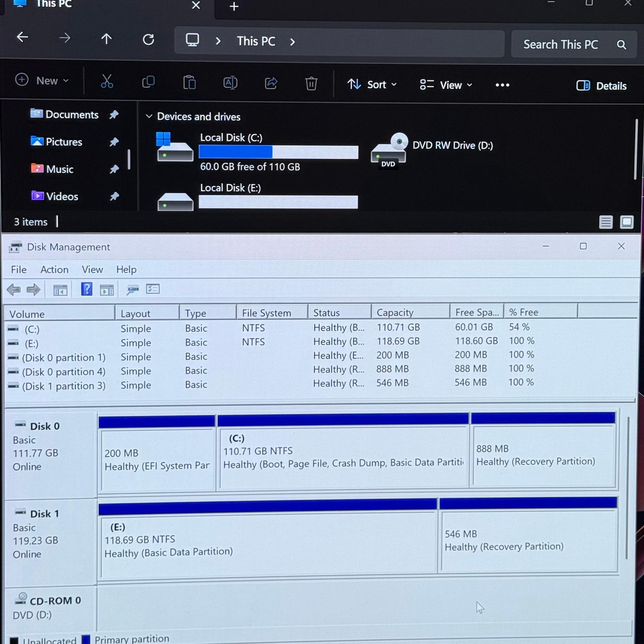The image size is (644, 644).
Task: Open the View dropdown in Explorer toolbar
Action: [x=446, y=85]
